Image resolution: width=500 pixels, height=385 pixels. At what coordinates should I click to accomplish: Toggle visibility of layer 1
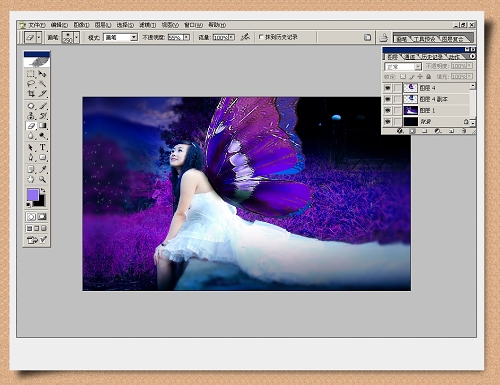point(387,110)
